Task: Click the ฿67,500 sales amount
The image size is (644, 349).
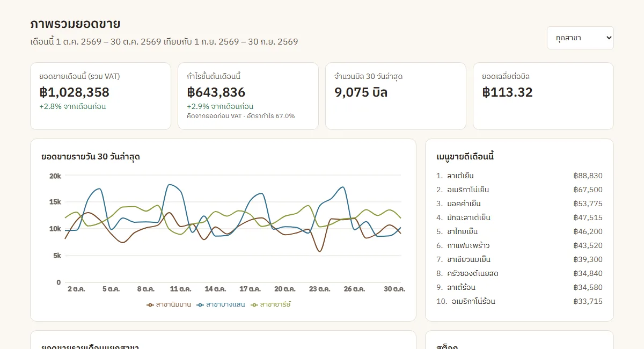Action: click(588, 190)
